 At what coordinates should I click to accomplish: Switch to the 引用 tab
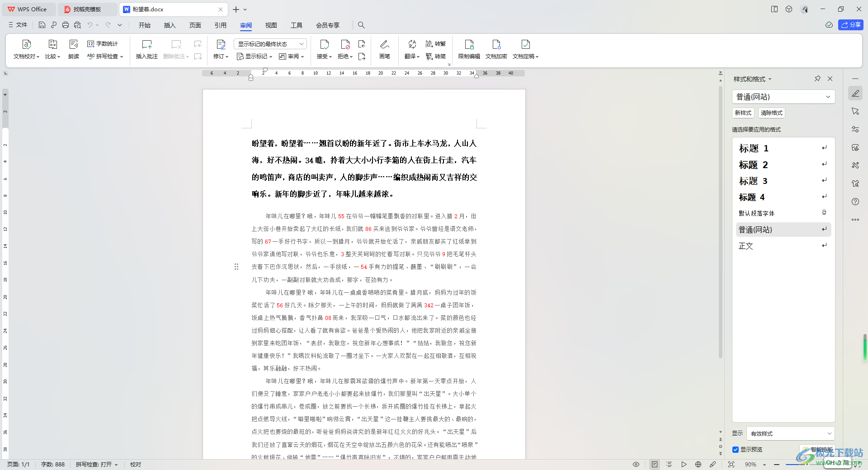[221, 25]
